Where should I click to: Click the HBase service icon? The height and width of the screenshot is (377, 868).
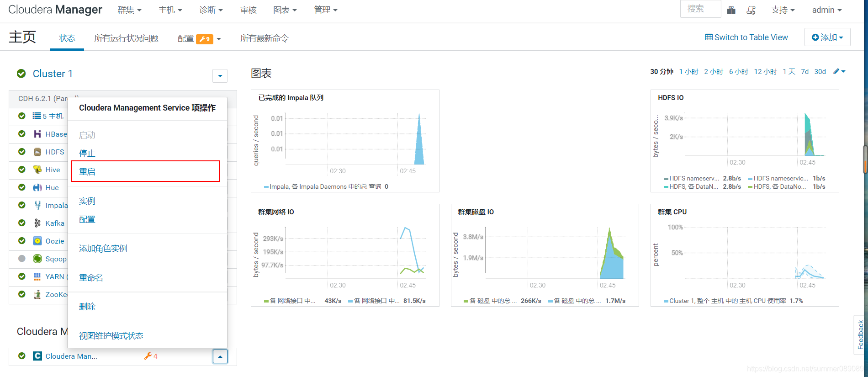(x=37, y=134)
